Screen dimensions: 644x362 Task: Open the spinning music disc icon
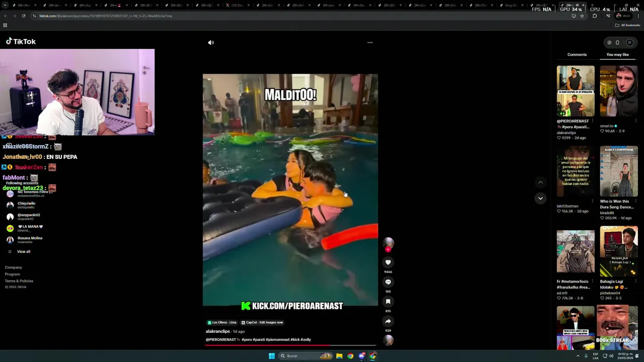click(388, 340)
